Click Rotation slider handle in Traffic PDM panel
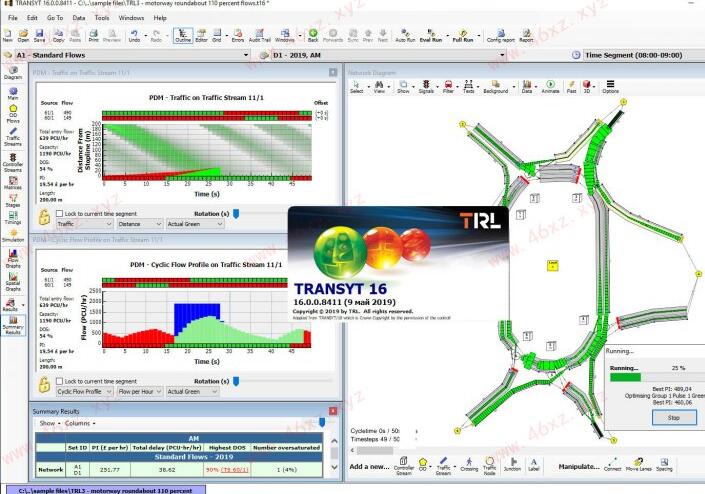Viewport: 705px width, 494px height. 236,214
